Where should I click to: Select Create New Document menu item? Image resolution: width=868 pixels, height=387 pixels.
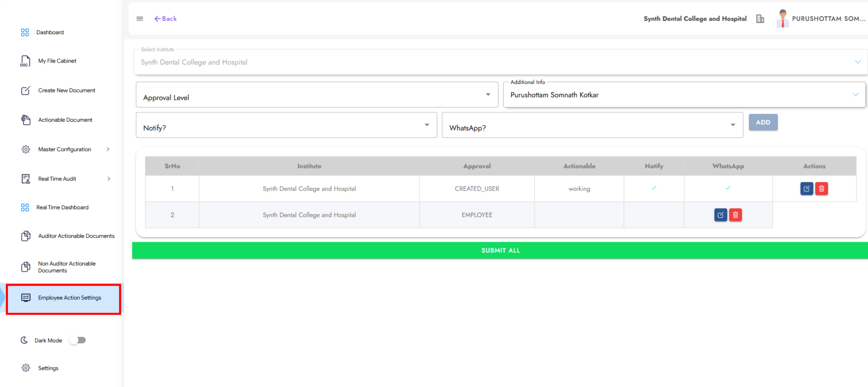67,90
